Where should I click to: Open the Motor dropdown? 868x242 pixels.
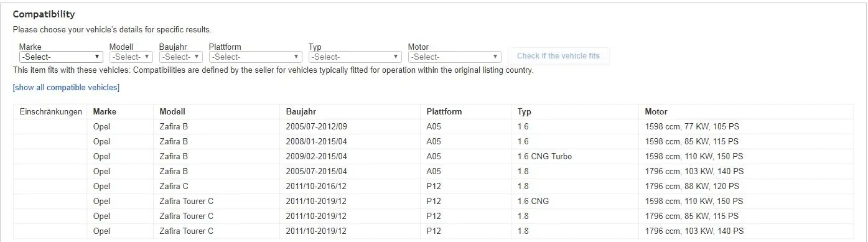tap(454, 57)
